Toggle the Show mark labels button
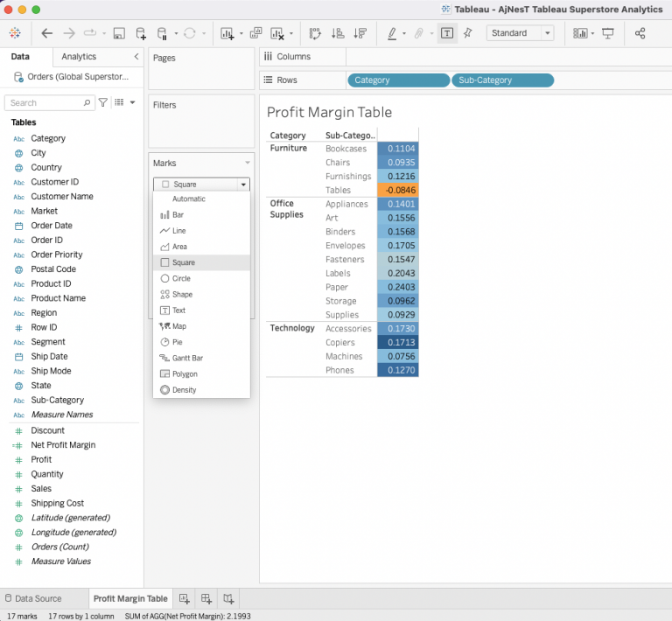The width and height of the screenshot is (672, 621). (x=447, y=33)
